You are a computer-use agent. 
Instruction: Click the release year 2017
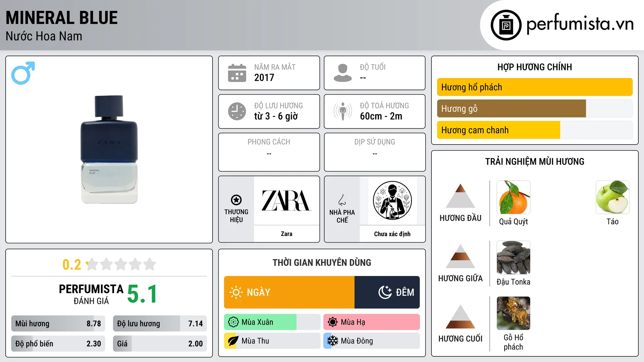tap(264, 78)
